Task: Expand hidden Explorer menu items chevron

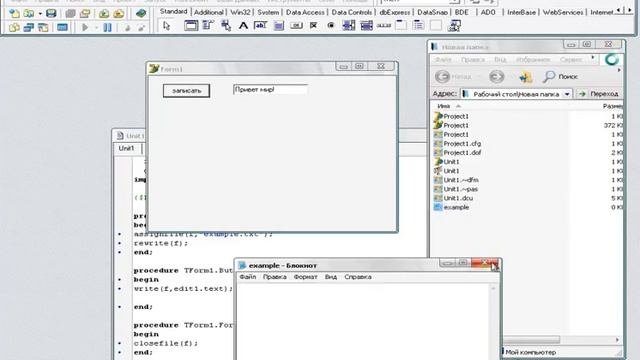Action: [593, 58]
